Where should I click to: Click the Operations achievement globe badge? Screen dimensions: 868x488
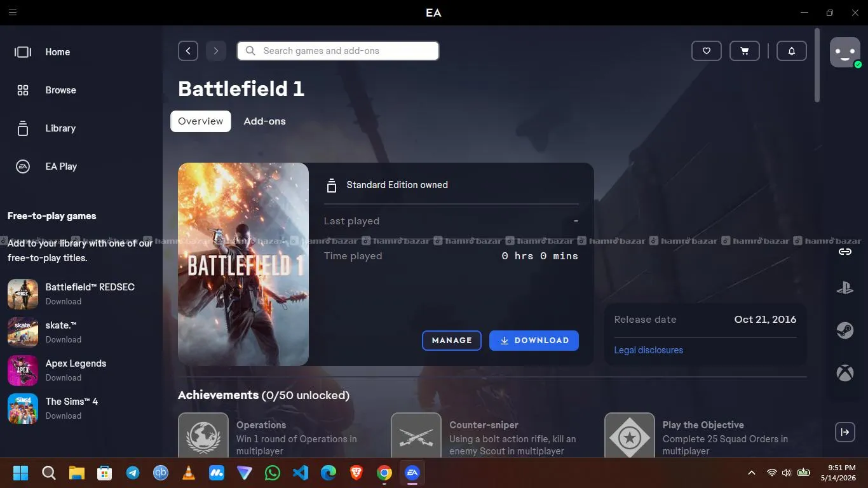(203, 435)
